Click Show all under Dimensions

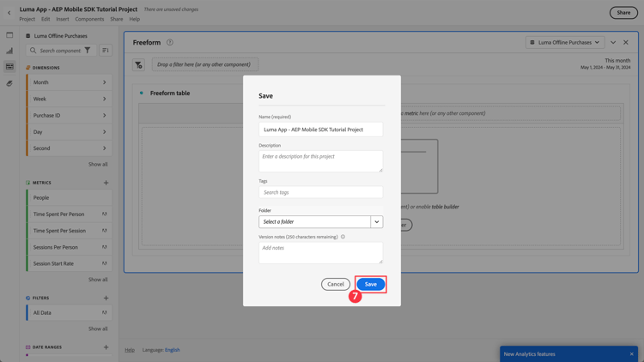click(x=98, y=164)
